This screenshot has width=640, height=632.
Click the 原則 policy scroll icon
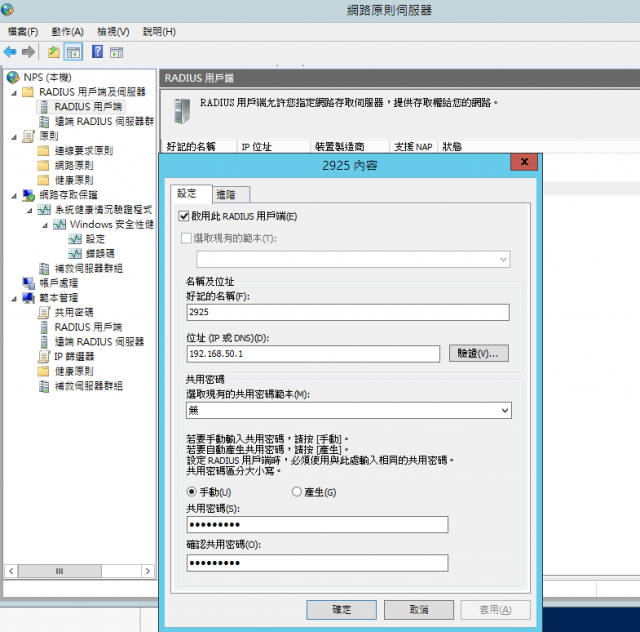point(29,136)
